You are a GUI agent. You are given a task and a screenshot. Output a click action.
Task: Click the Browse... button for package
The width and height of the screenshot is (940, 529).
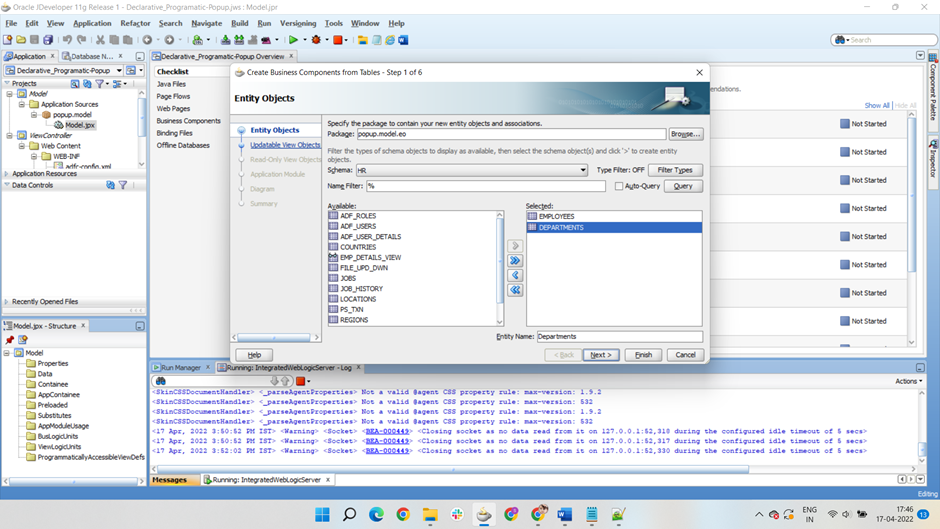click(x=685, y=134)
